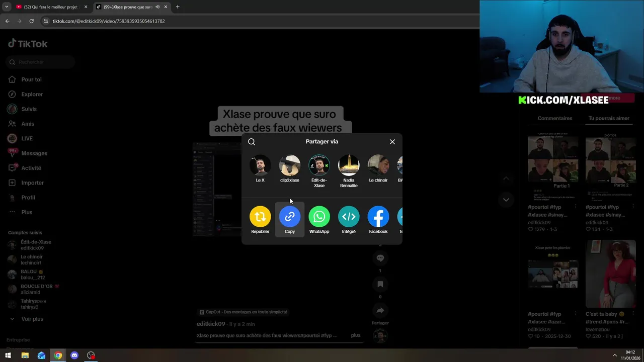Image resolution: width=644 pixels, height=362 pixels.
Task: Share to Facebook
Action: (378, 217)
